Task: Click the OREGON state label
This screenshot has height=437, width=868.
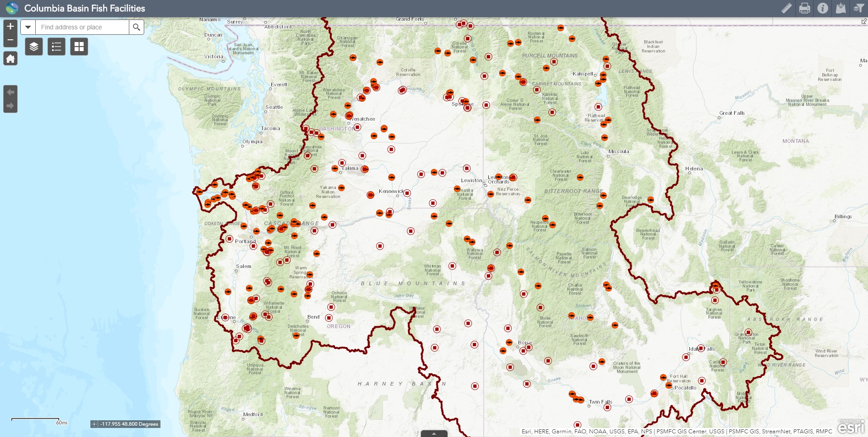Action: [339, 326]
